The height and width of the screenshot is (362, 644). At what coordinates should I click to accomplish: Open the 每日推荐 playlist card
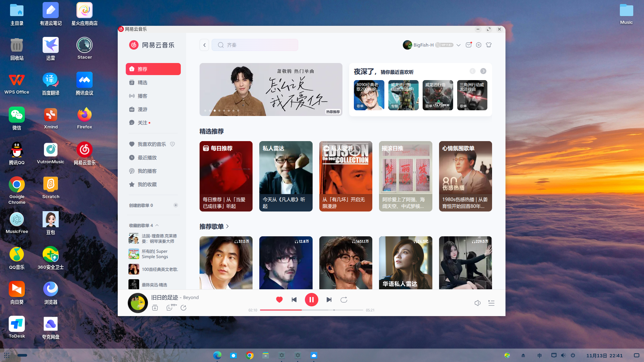pos(226,176)
